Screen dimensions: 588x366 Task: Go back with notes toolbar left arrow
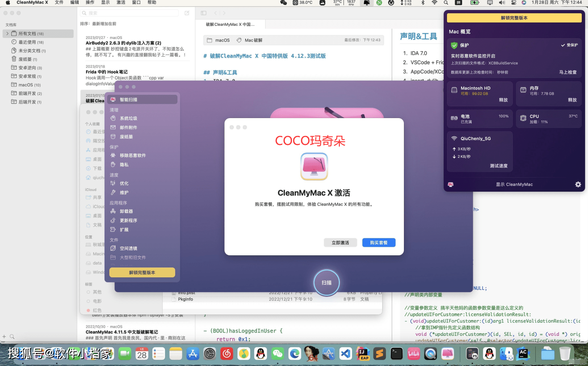[215, 13]
